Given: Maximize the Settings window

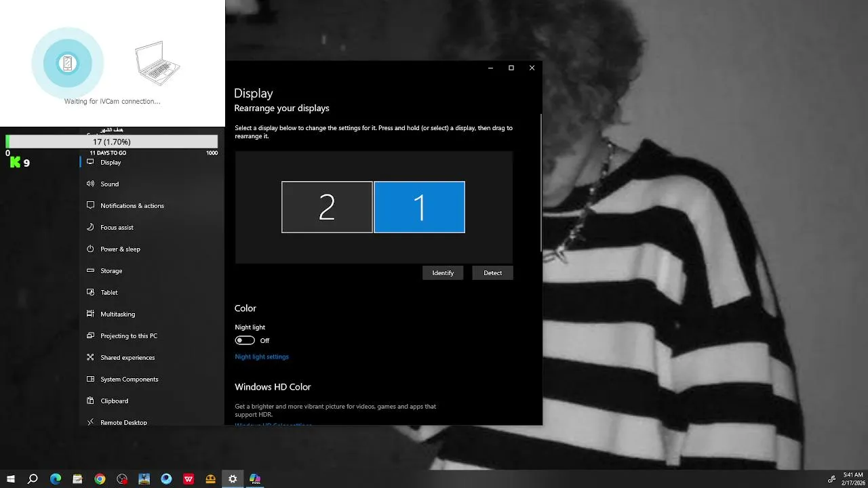Looking at the screenshot, I should (511, 68).
